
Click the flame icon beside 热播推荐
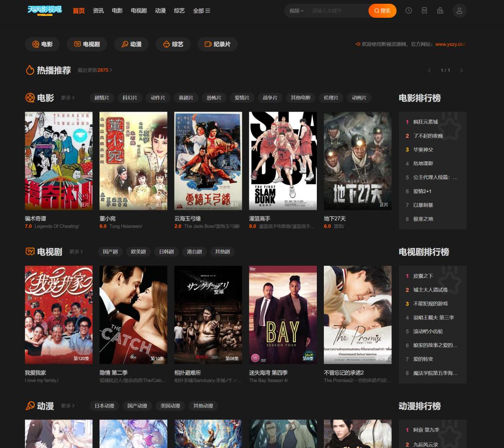coord(30,70)
